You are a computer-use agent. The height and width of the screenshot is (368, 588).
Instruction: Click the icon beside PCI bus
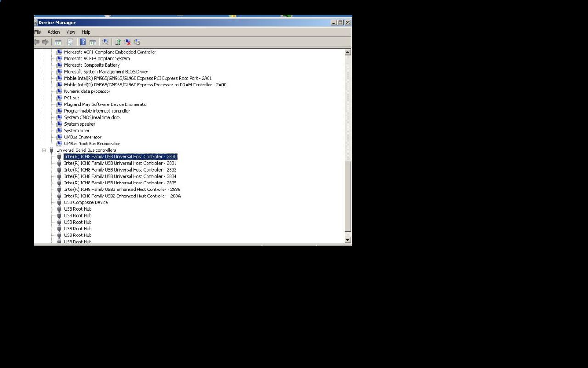click(x=59, y=98)
